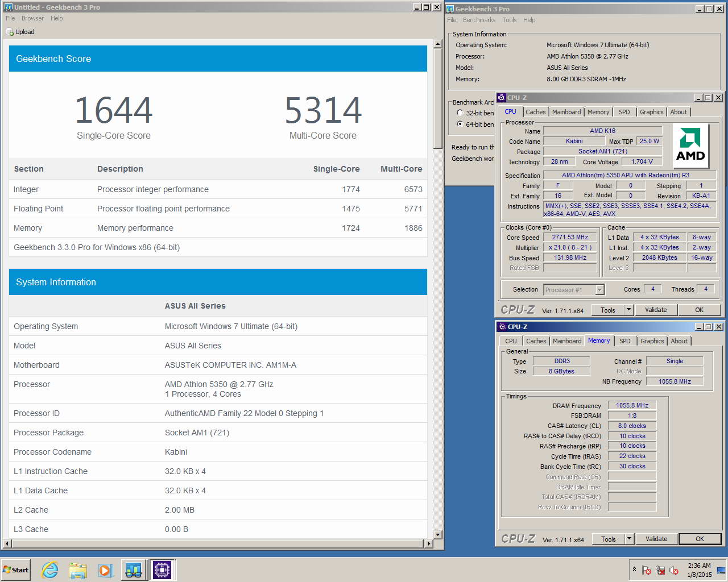Click Tools button in top CPU-Z
This screenshot has width=728, height=582.
pos(608,310)
